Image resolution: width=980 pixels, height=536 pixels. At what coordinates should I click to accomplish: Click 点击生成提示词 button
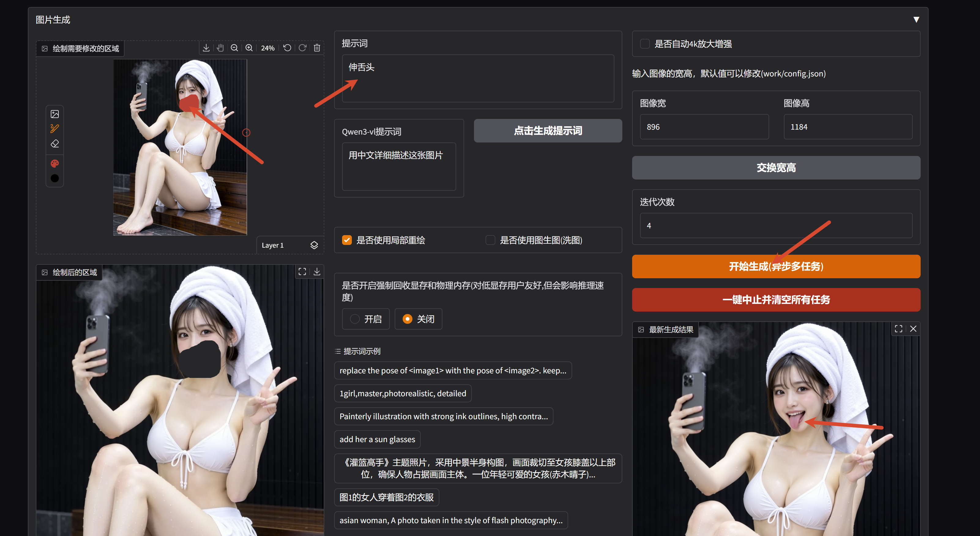(548, 131)
